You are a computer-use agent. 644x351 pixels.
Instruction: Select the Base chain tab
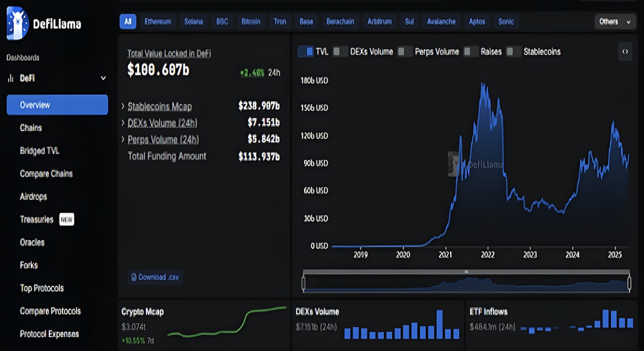[306, 21]
